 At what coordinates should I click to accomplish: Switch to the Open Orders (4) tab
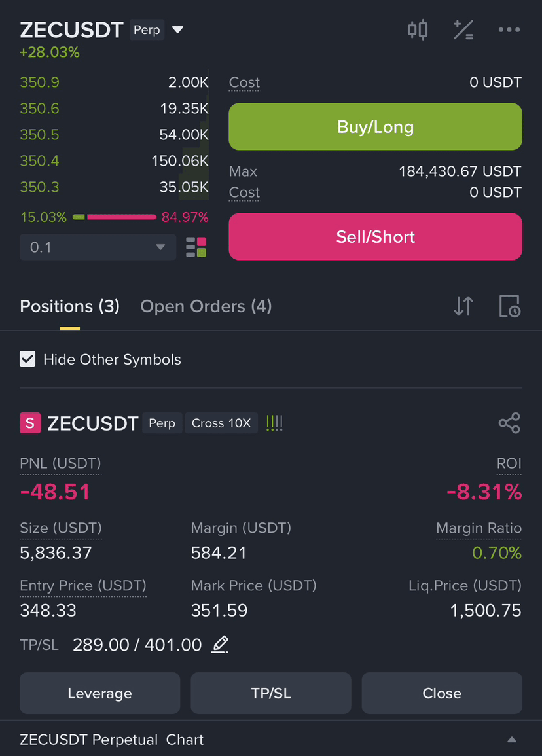(206, 306)
